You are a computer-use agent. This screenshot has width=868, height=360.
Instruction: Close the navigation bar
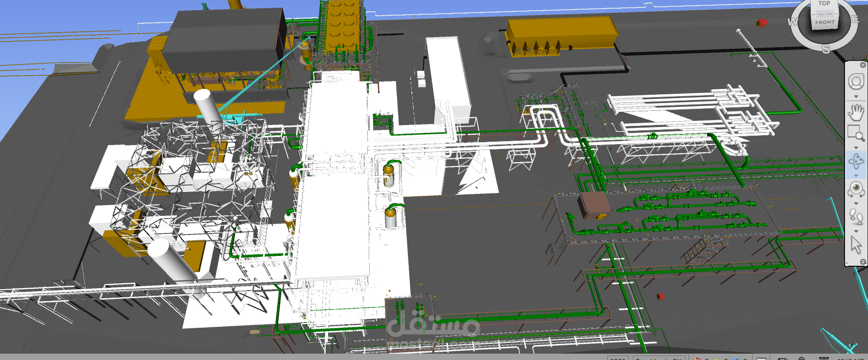tap(863, 65)
